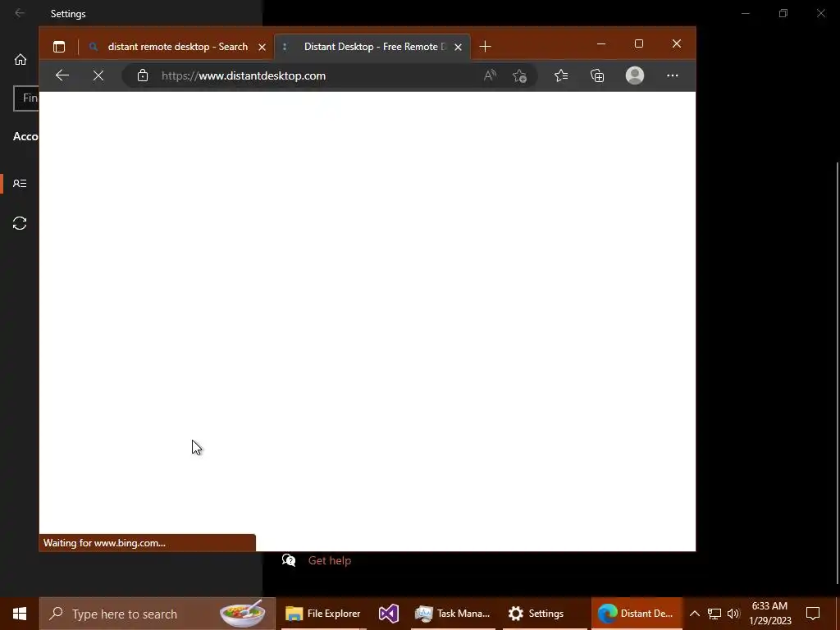Close the Settings window
Screen dimensions: 840x630
tap(820, 13)
